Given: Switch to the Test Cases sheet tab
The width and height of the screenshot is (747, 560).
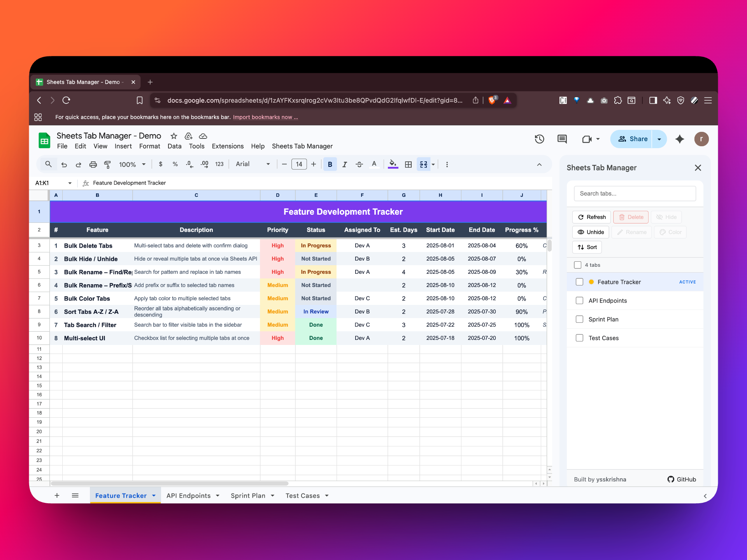Looking at the screenshot, I should tap(303, 495).
